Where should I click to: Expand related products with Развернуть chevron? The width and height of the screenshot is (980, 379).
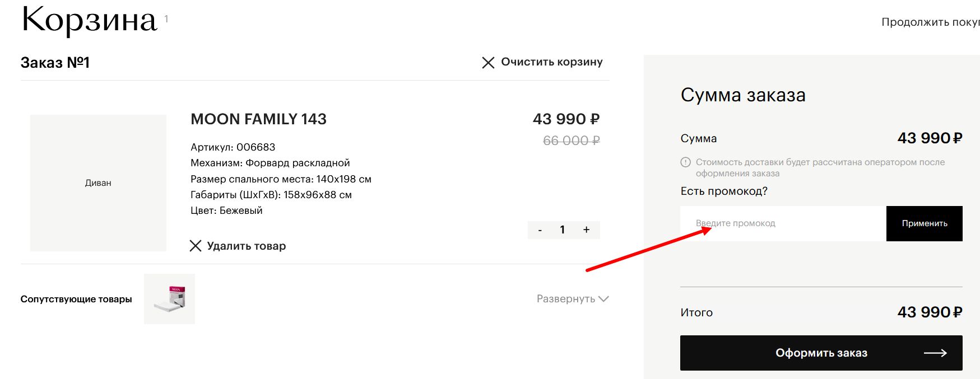(x=603, y=299)
